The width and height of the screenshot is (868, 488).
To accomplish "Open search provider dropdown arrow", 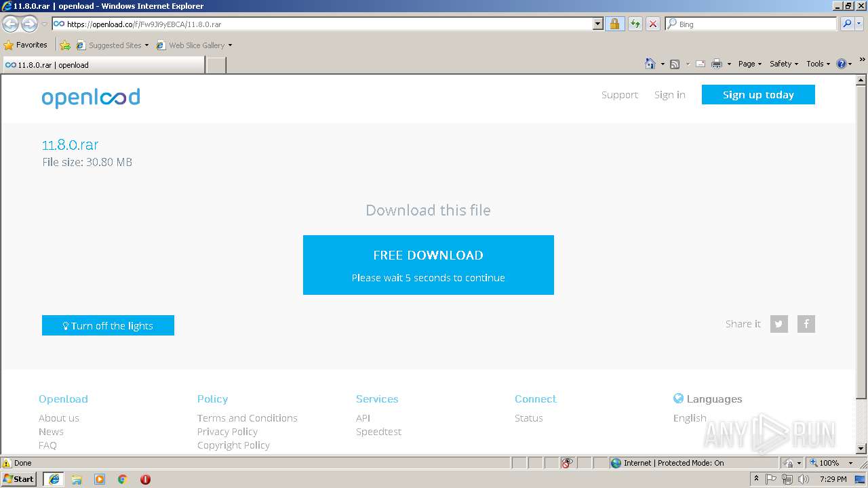I will point(860,24).
